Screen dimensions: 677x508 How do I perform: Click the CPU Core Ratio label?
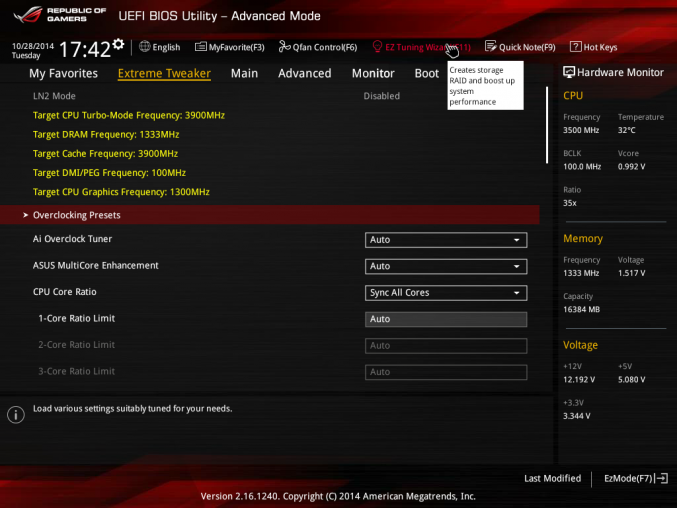(64, 292)
